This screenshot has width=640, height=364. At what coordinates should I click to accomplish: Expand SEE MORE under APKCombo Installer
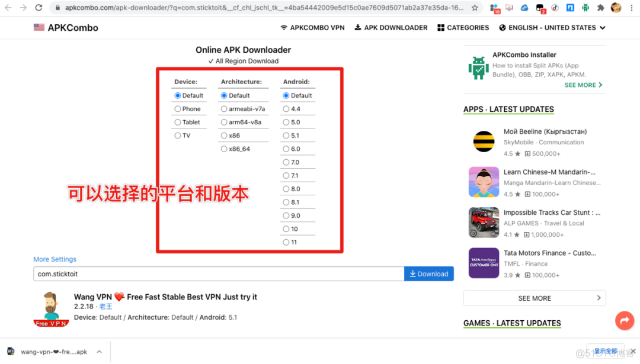tap(583, 85)
